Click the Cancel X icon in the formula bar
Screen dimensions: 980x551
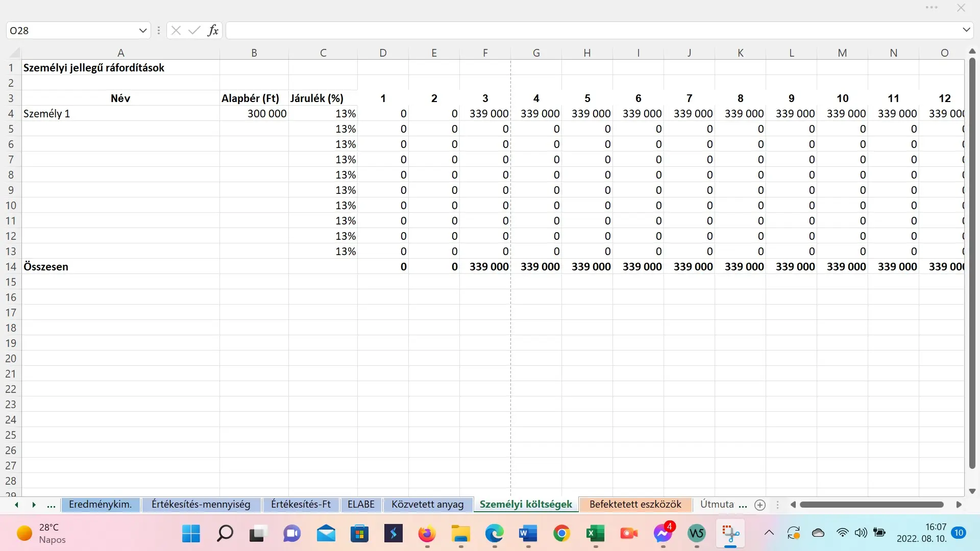click(176, 31)
